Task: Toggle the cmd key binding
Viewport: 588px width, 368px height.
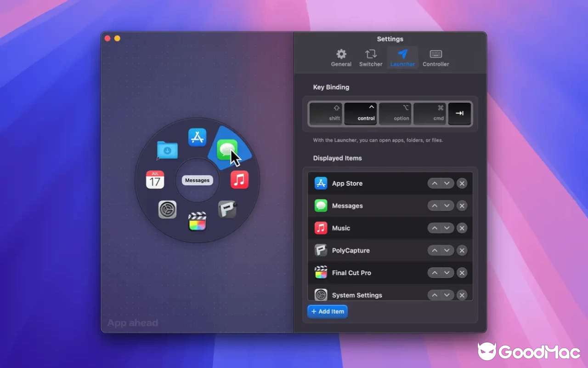Action: click(430, 114)
